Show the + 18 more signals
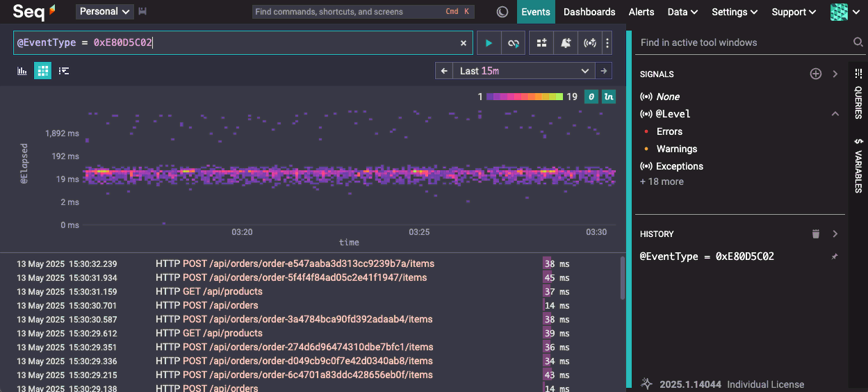 [x=662, y=181]
